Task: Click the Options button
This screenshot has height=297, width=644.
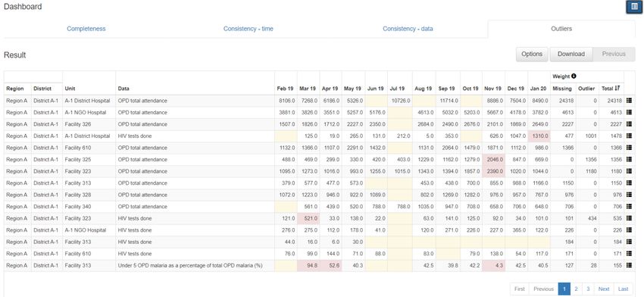Action: pyautogui.click(x=532, y=55)
